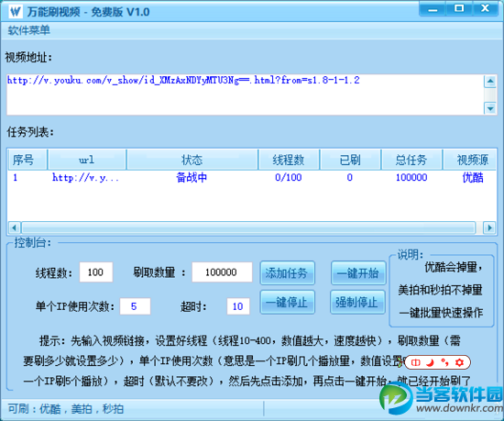Screen dimensions: 504x421
Task: Focus the 视频地址 URL text box
Action: pyautogui.click(x=245, y=94)
